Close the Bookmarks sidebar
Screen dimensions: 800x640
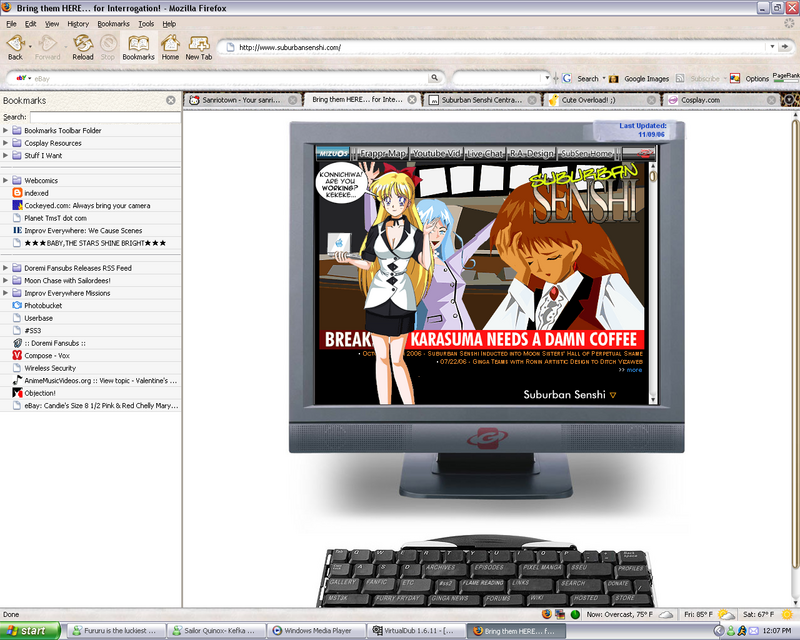pyautogui.click(x=171, y=101)
